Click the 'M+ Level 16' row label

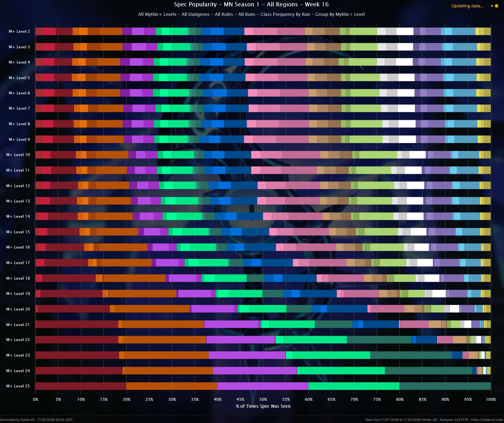[x=18, y=247]
